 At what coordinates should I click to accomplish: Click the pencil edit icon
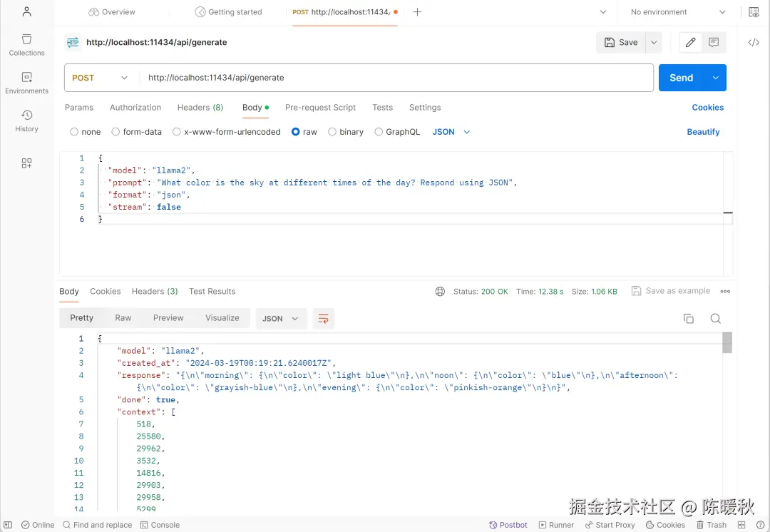(690, 42)
